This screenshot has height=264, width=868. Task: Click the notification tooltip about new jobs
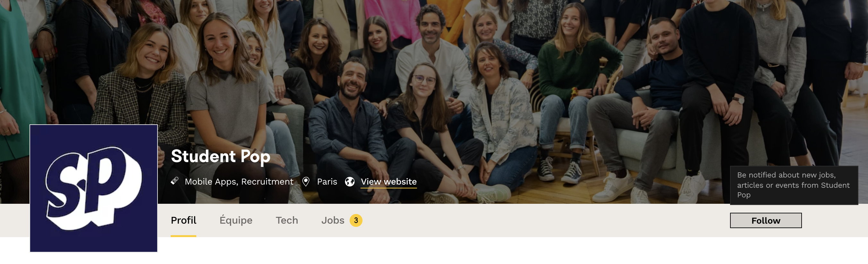tap(794, 185)
